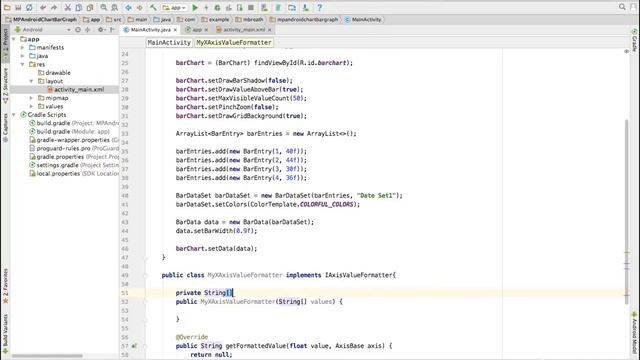Expand the java folder
Viewport: 640px width, 360px height.
(x=23, y=56)
